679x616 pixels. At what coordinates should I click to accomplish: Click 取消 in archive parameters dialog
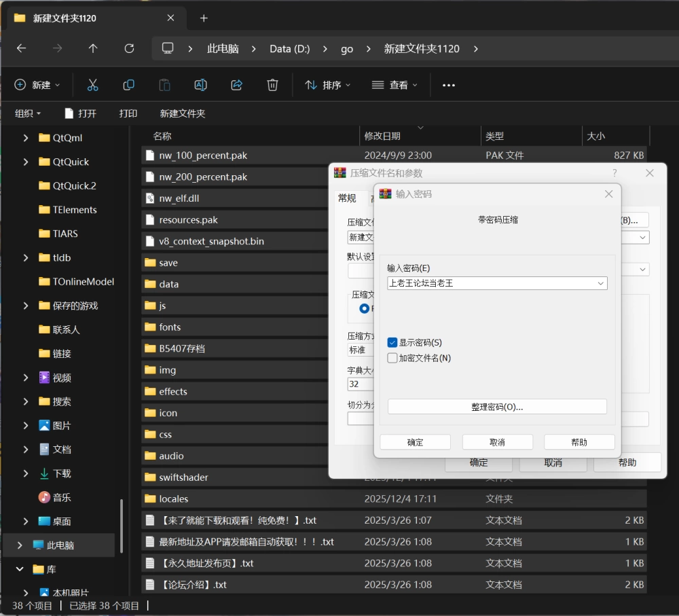click(x=553, y=463)
